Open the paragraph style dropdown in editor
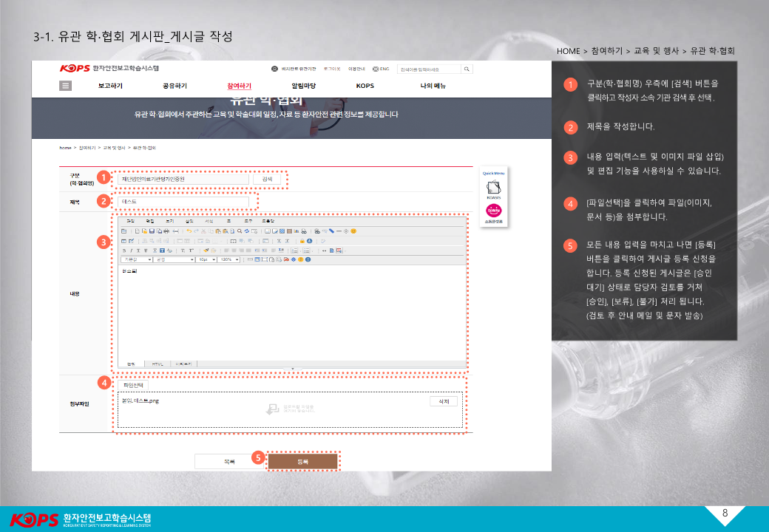The width and height of the screenshot is (769, 532). pyautogui.click(x=136, y=259)
